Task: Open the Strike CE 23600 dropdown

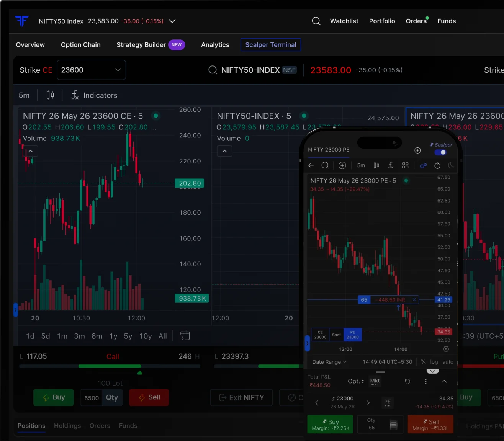Action: [x=91, y=70]
